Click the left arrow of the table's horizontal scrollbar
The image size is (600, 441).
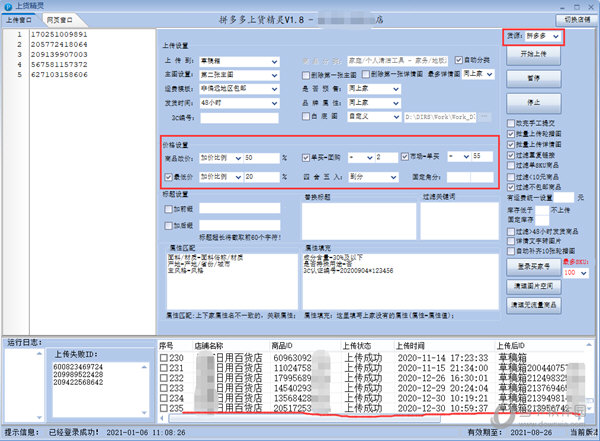pyautogui.click(x=162, y=418)
